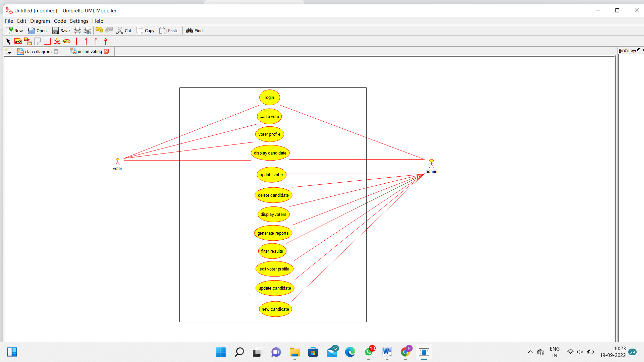Click the Find button

click(x=194, y=31)
